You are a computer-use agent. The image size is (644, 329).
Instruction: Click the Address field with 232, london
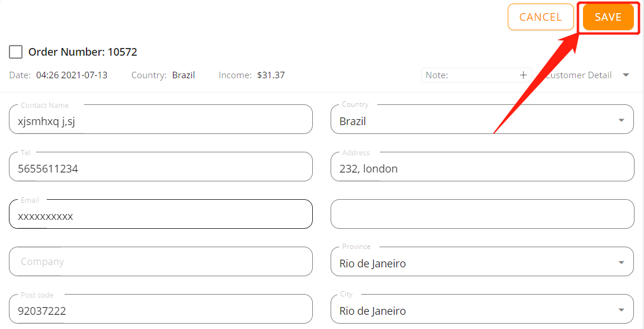tap(482, 167)
